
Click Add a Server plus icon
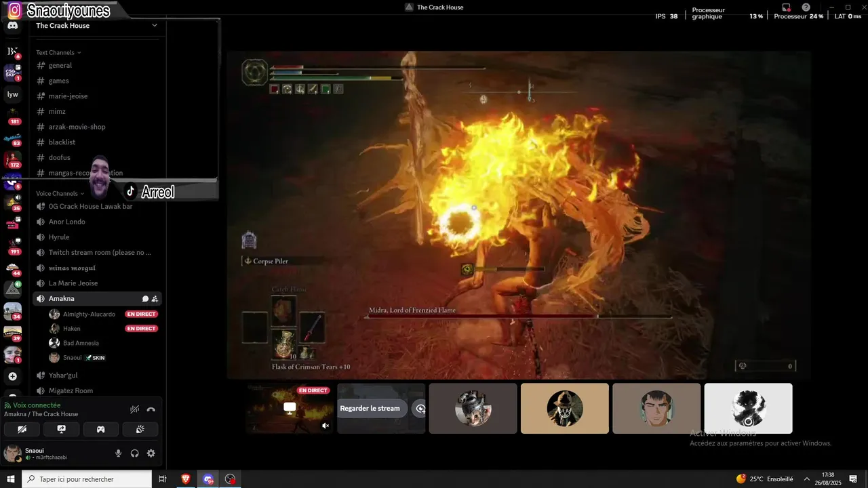(12, 376)
